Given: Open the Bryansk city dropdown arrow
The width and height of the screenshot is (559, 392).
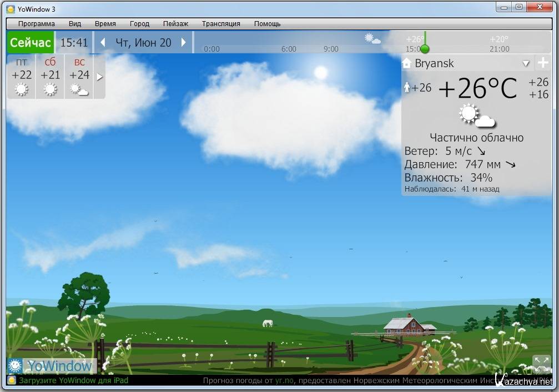Looking at the screenshot, I should 526,64.
